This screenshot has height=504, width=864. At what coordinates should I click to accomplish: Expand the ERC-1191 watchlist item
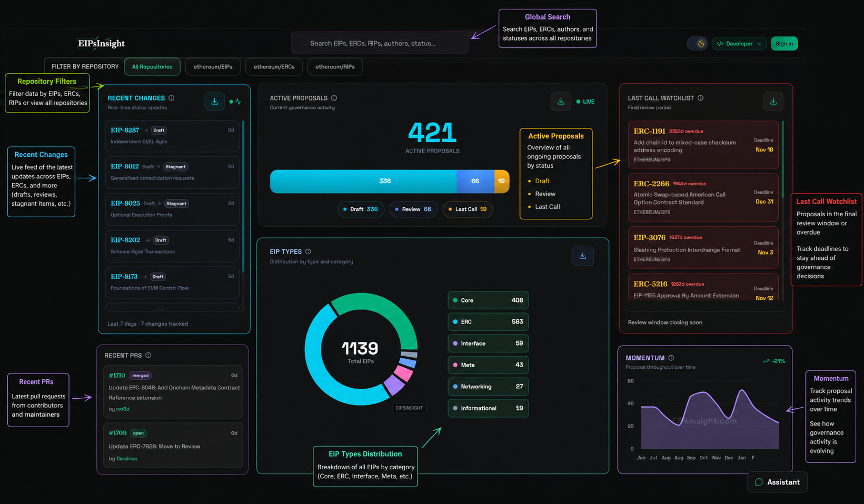pos(702,145)
